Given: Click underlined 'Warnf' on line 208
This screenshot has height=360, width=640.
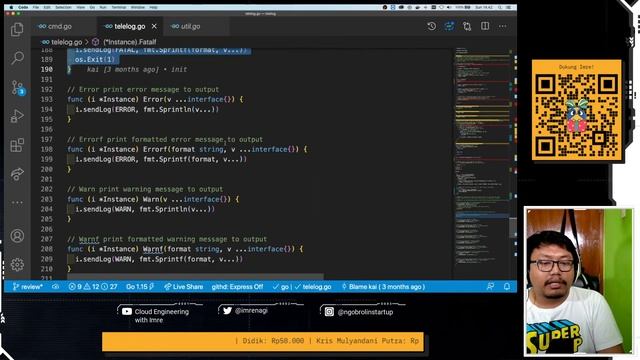Looking at the screenshot, I should pos(153,249).
